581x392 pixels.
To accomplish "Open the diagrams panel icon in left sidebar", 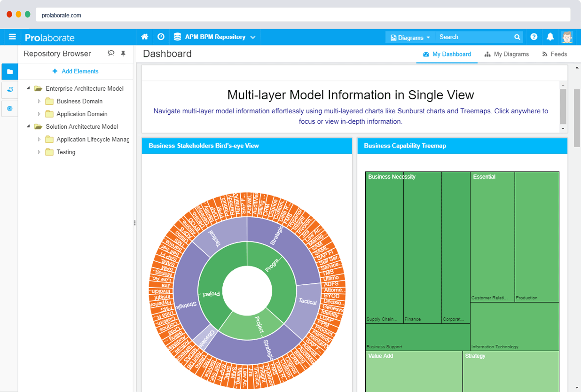I will [9, 89].
